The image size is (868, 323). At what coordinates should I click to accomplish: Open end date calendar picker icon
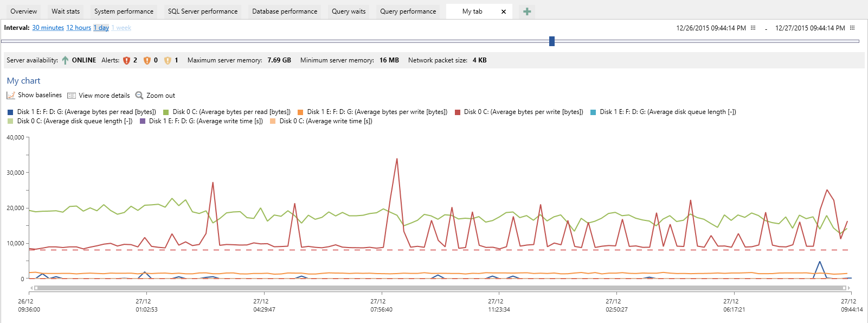point(852,28)
